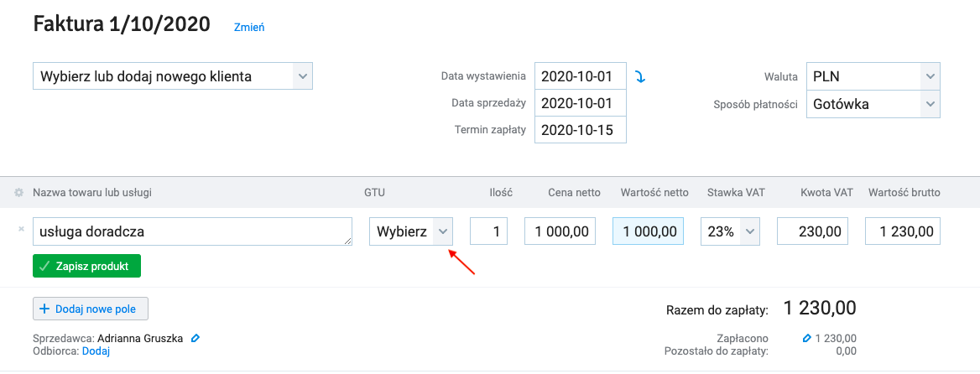This screenshot has height=374, width=980.
Task: Click the Data wystawienia date field
Action: [x=581, y=77]
